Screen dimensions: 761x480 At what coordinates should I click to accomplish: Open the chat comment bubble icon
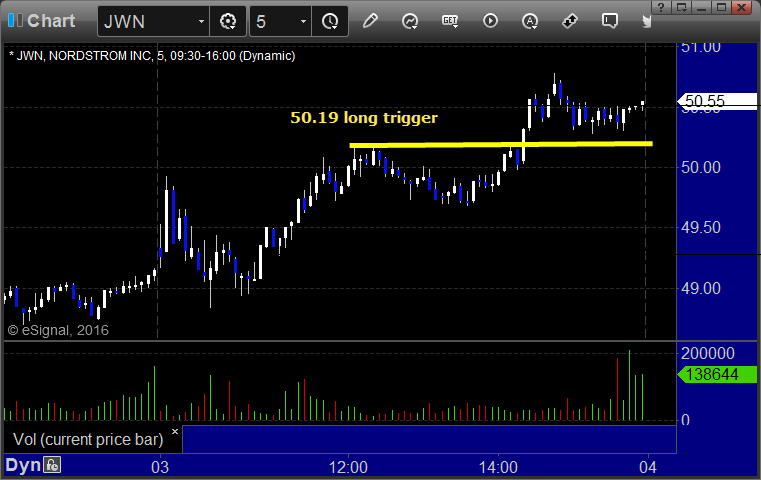click(x=610, y=21)
